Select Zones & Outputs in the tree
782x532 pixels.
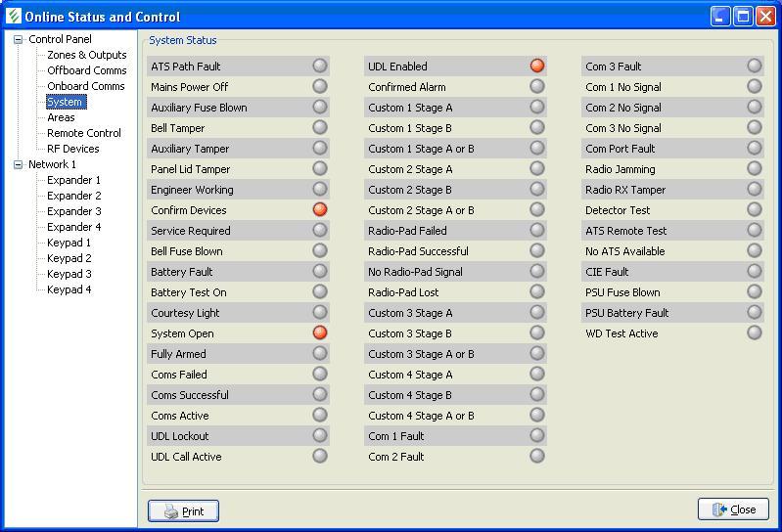tap(86, 55)
